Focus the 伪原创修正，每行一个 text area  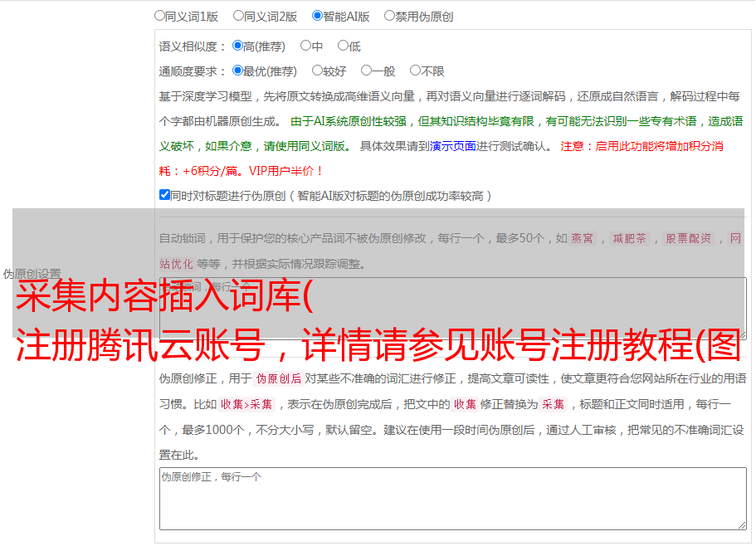click(453, 499)
